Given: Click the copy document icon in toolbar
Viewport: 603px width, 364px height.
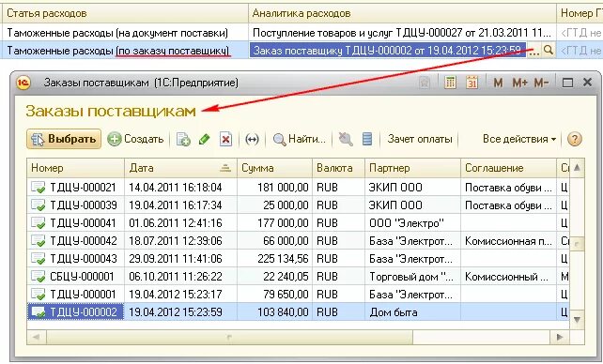Looking at the screenshot, I should [183, 139].
